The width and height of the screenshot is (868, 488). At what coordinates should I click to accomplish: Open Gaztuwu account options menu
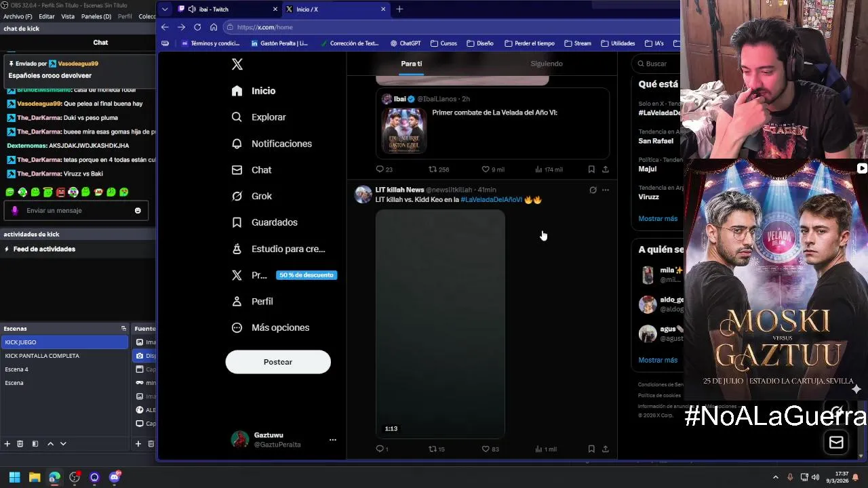[x=332, y=440]
